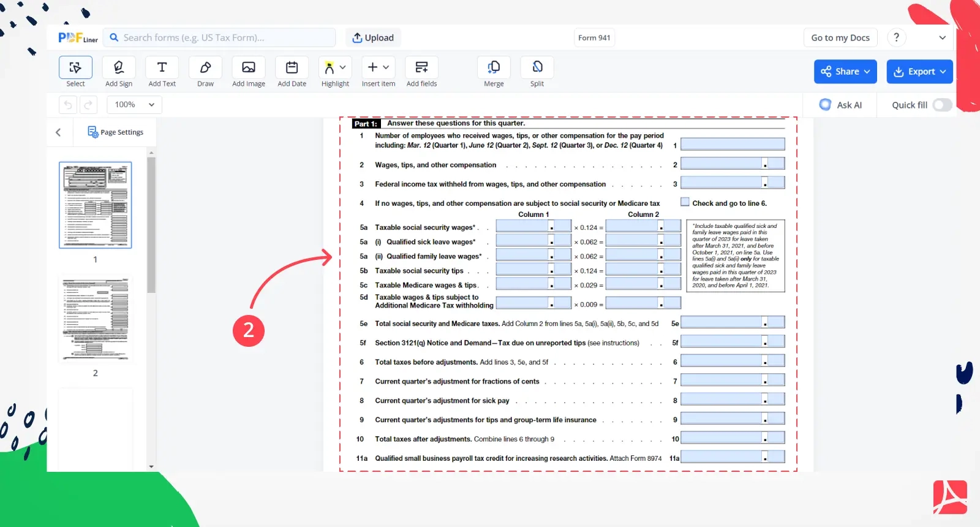Click 5a Column 2 social security wages
Image resolution: width=980 pixels, height=527 pixels.
pos(643,226)
